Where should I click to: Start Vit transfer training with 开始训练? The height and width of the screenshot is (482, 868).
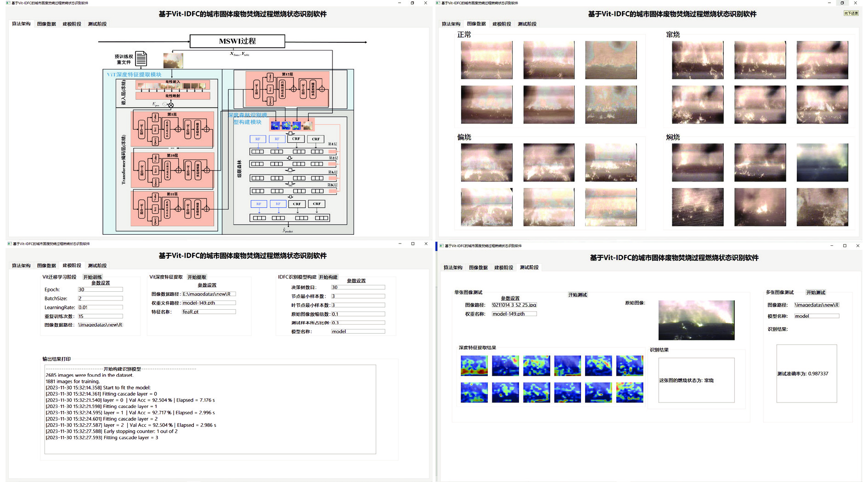(92, 277)
